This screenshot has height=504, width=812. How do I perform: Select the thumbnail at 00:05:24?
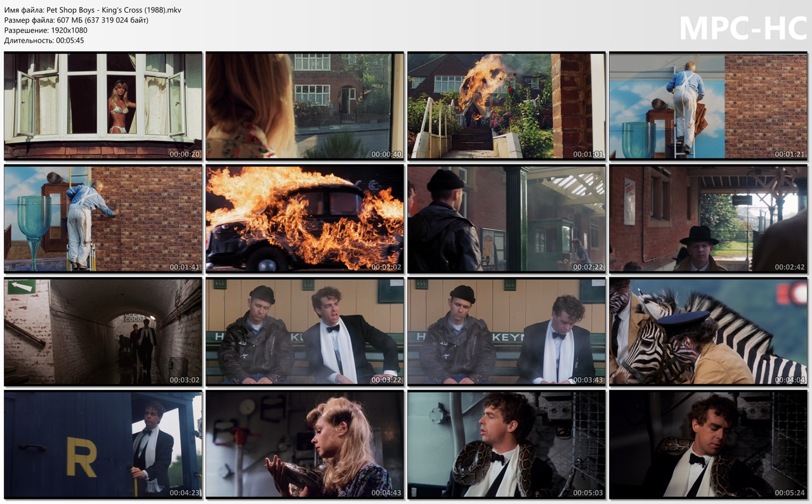(708, 444)
